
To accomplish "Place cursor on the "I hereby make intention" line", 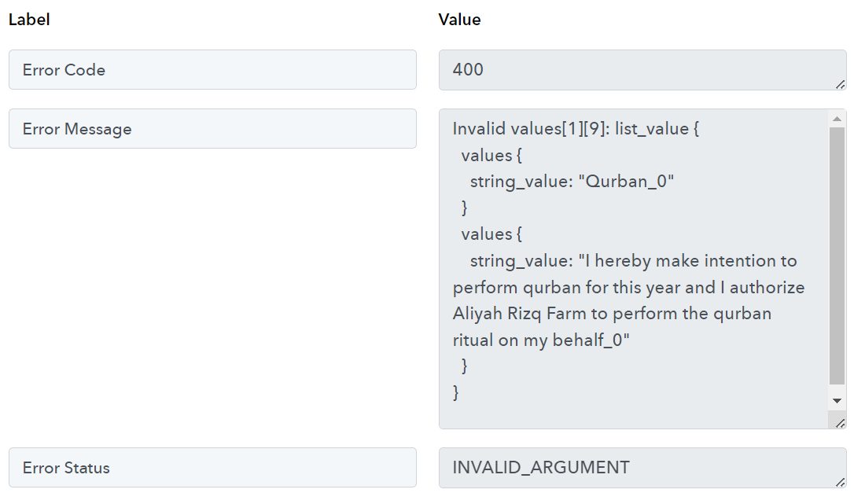I will coord(633,261).
